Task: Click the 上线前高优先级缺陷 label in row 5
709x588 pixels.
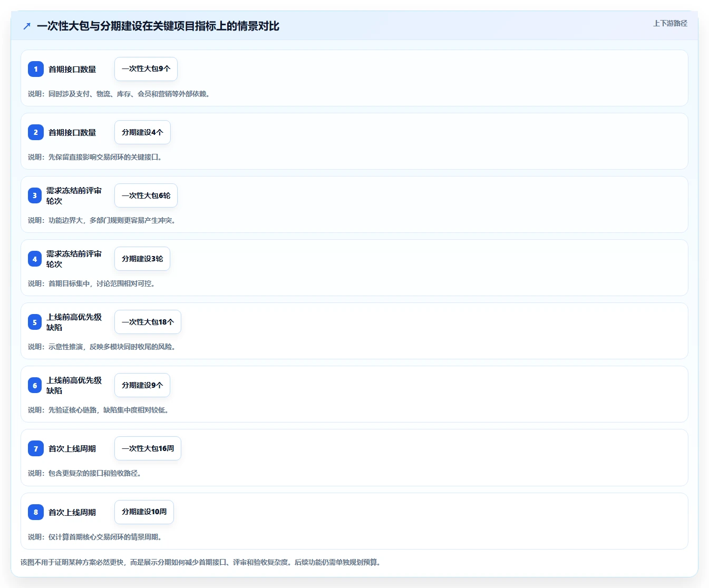Action: pyautogui.click(x=74, y=322)
